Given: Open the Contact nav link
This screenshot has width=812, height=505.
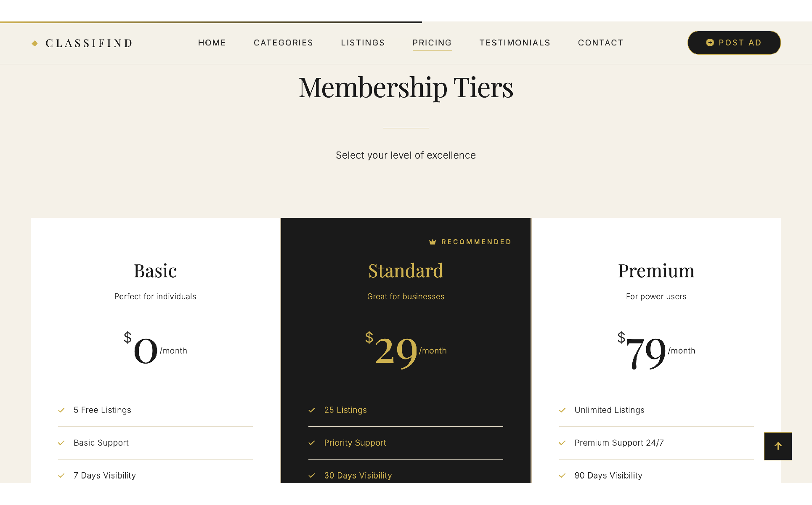Looking at the screenshot, I should (601, 43).
